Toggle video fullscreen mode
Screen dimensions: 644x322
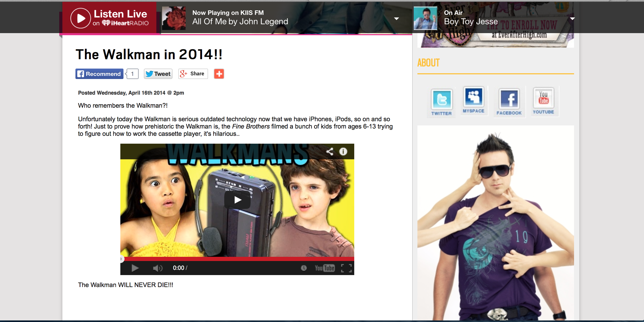(346, 268)
